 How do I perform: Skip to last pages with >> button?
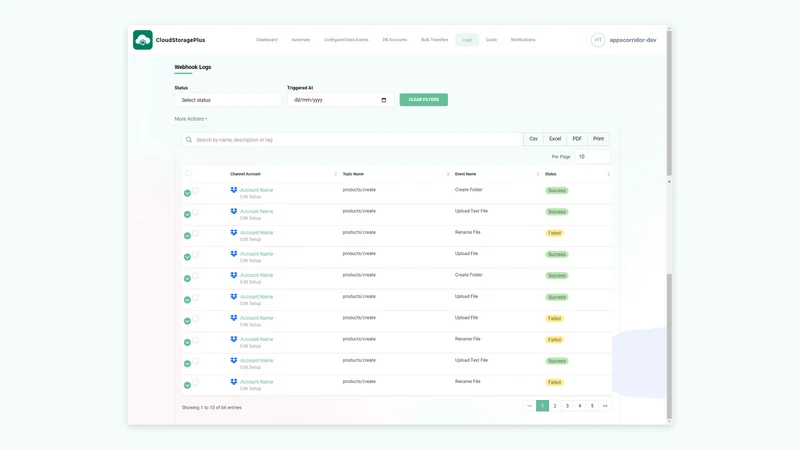tap(605, 406)
